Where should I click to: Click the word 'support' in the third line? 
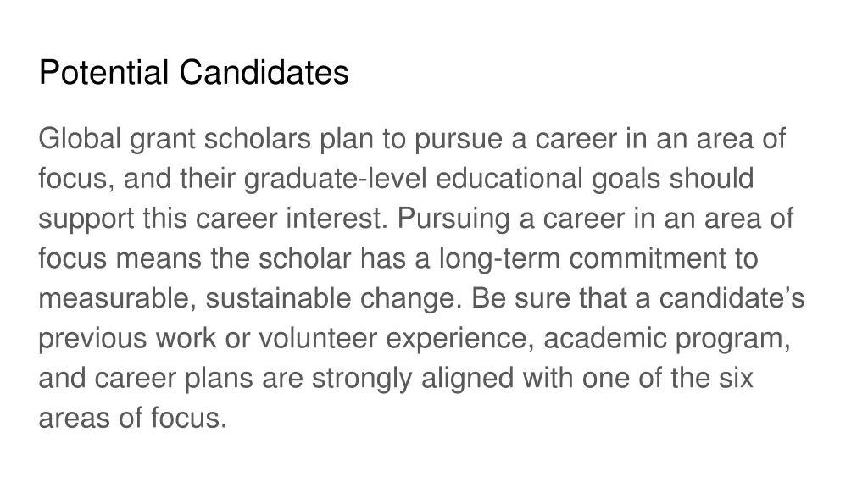pos(86,219)
